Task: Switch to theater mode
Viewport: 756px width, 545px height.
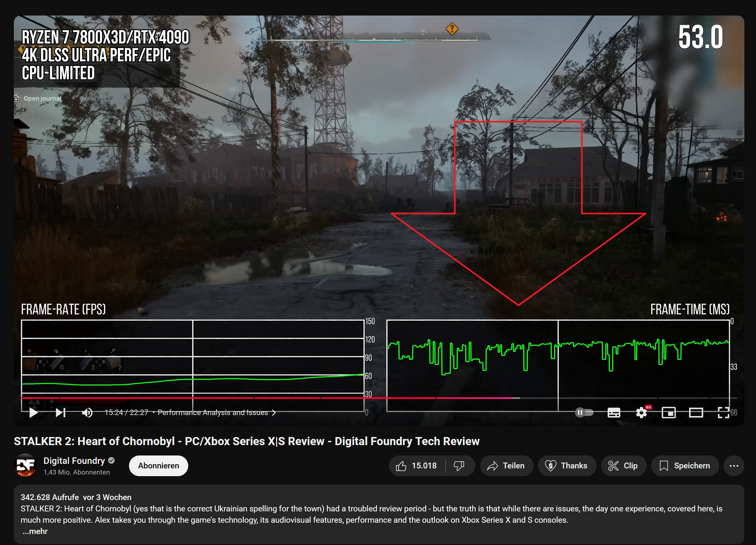Action: [x=696, y=412]
